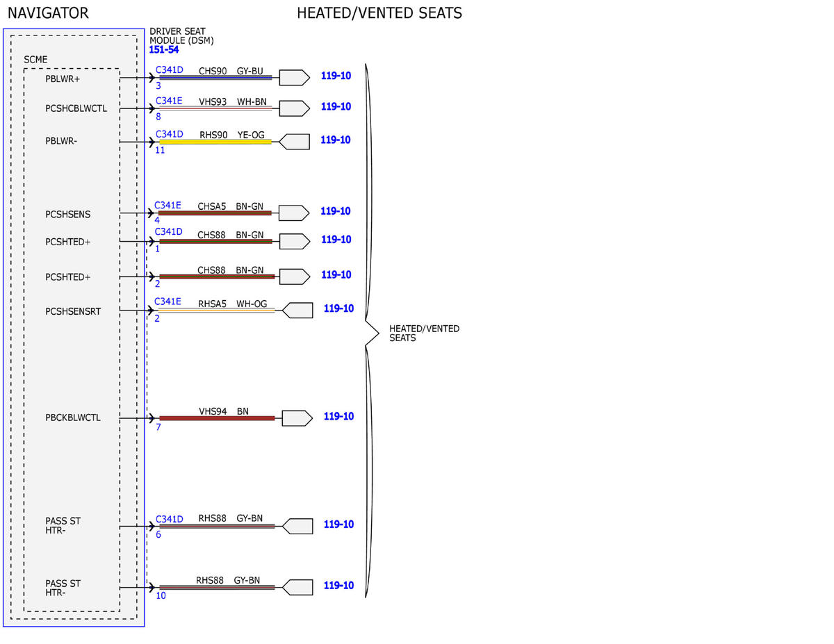The width and height of the screenshot is (834, 644).
Task: Select the VHS93 WH-BN wire label
Action: click(233, 101)
